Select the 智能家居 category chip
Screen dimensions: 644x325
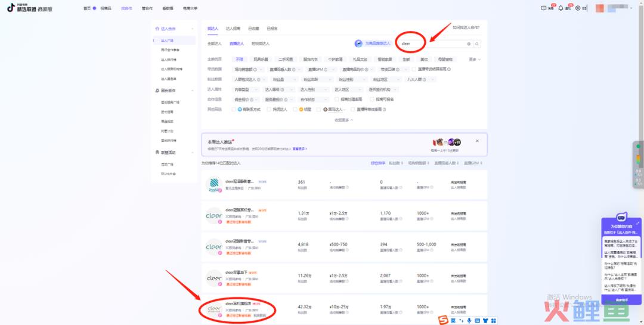click(385, 60)
